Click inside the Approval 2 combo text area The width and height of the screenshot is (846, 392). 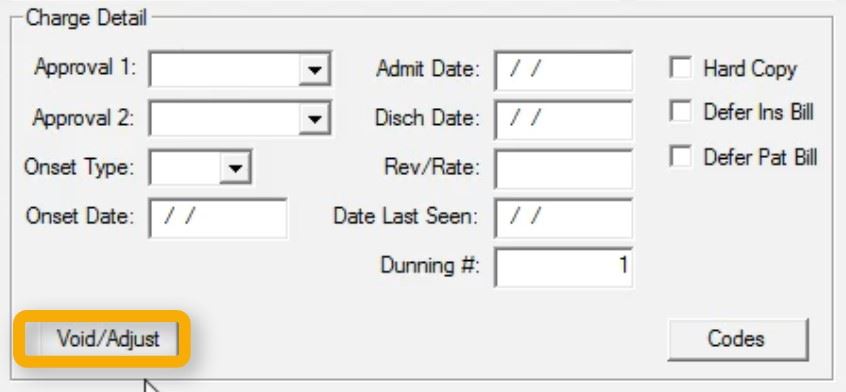pos(224,118)
